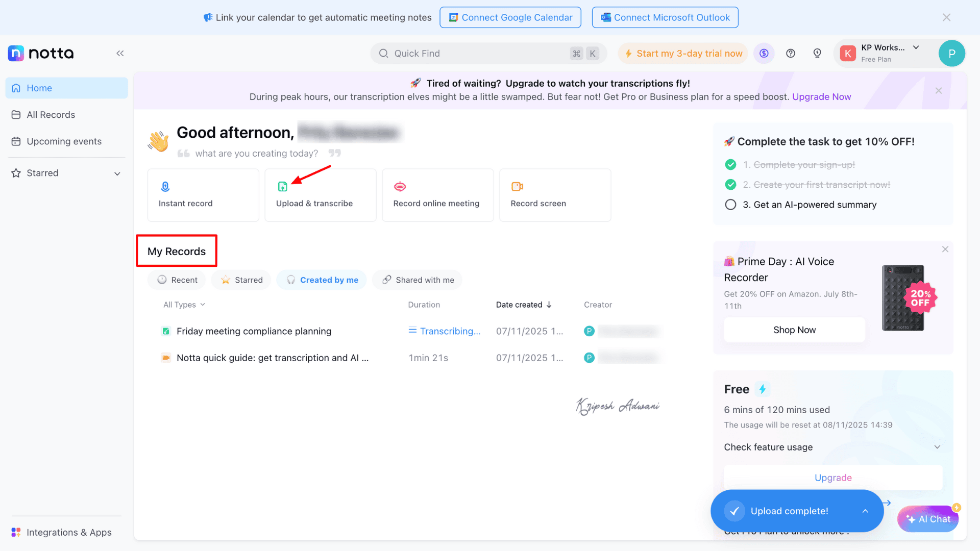Click the Instant record microphone icon

coord(165,187)
